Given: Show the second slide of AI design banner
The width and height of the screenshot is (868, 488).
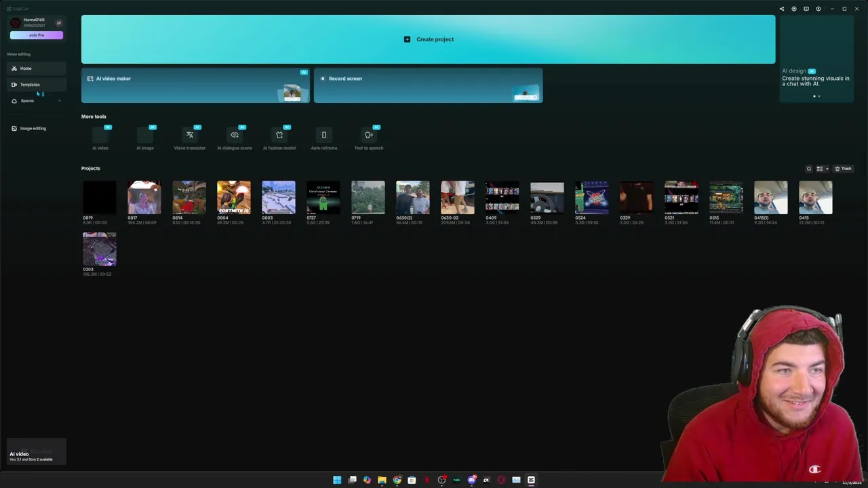Looking at the screenshot, I should tap(819, 96).
